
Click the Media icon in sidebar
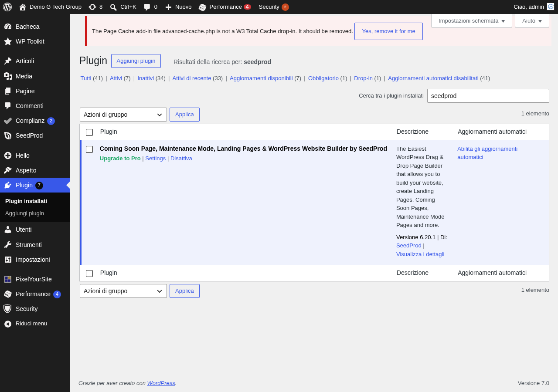(x=8, y=76)
